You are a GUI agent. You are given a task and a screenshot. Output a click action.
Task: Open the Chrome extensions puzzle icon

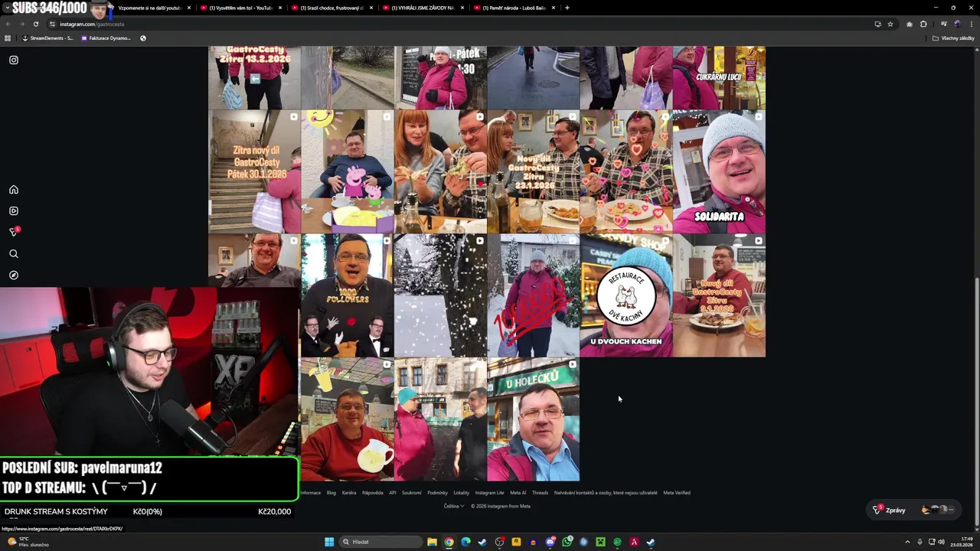pos(923,24)
